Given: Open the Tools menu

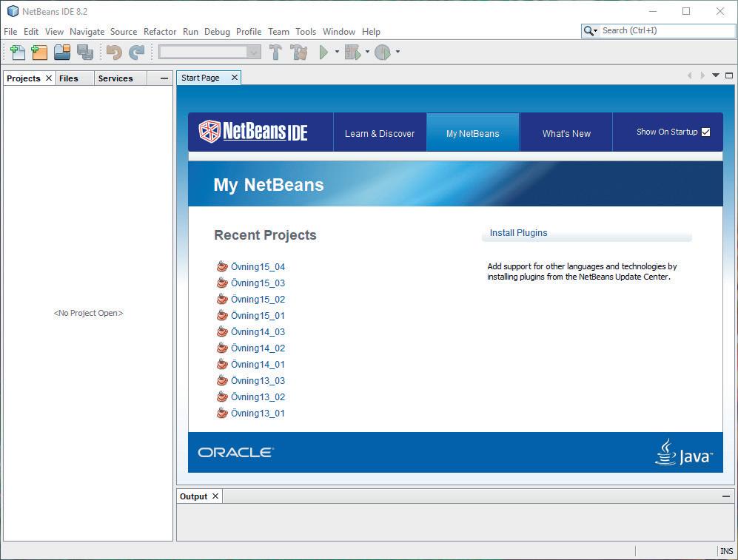Looking at the screenshot, I should pyautogui.click(x=306, y=32).
